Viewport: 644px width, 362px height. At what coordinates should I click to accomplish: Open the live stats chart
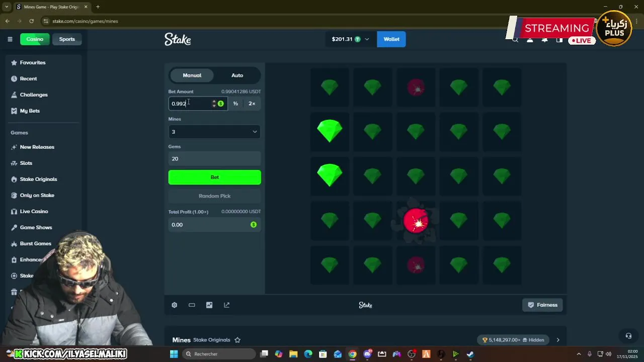[x=209, y=305]
